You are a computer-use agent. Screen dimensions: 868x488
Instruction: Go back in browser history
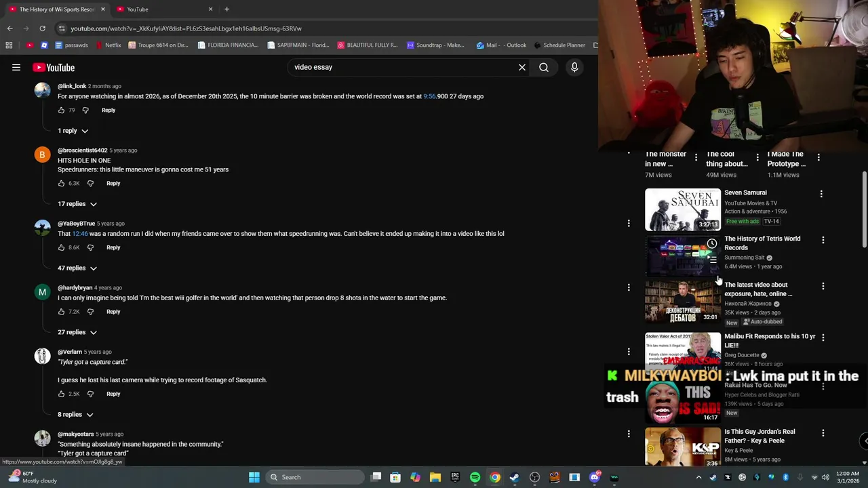click(x=9, y=28)
